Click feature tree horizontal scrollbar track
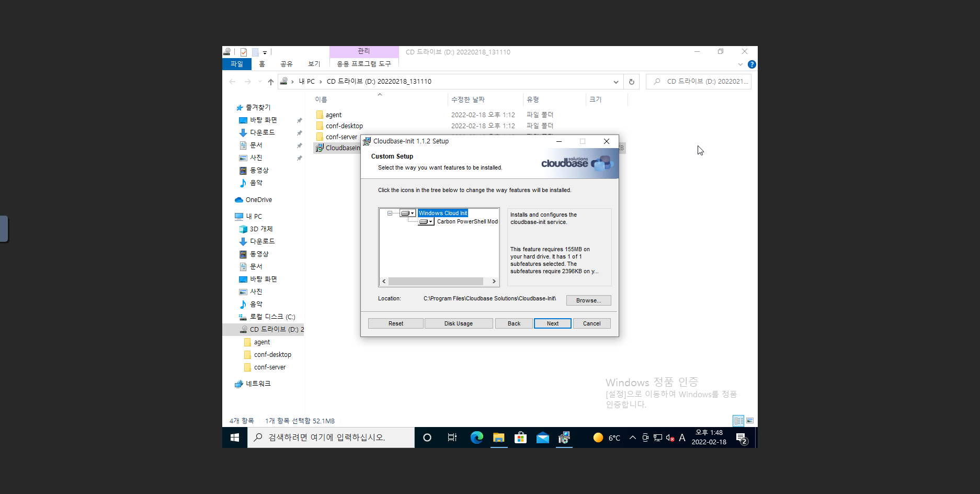The image size is (980, 494). 439,282
